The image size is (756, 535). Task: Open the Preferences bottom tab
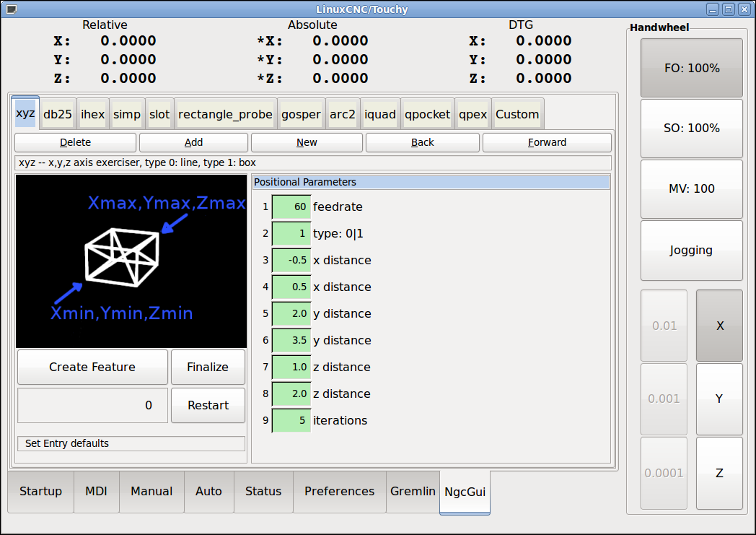[x=340, y=492]
